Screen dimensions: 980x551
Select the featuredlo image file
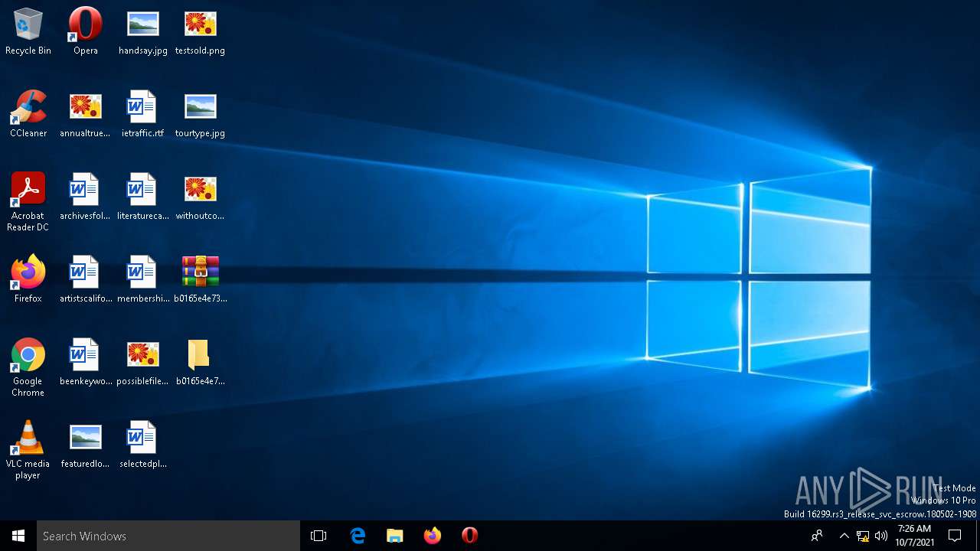86,445
